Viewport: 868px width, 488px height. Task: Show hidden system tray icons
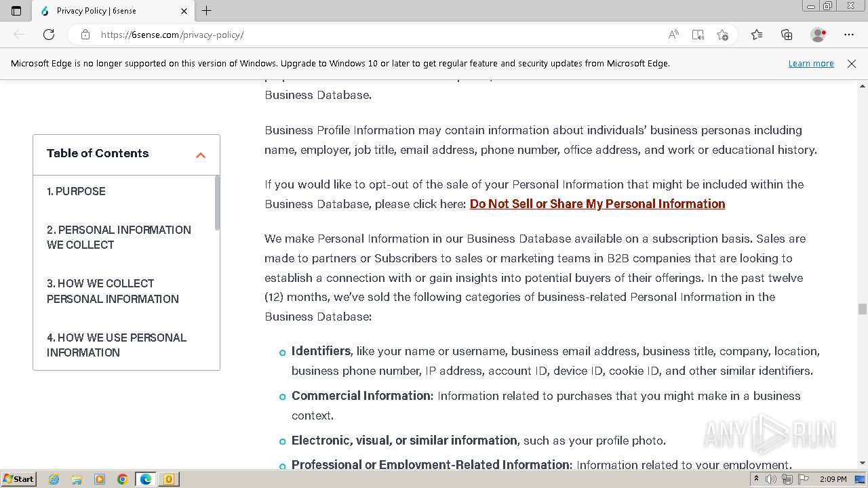pyautogui.click(x=756, y=479)
